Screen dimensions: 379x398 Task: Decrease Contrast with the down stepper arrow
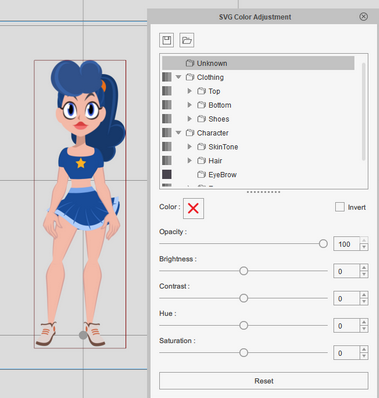(x=364, y=302)
